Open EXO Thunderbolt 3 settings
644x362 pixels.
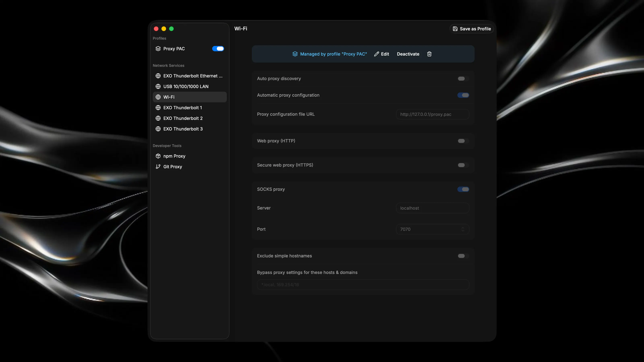(x=190, y=129)
